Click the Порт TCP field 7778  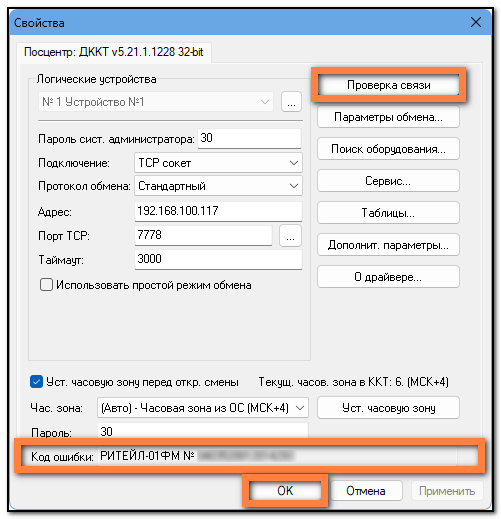click(203, 235)
